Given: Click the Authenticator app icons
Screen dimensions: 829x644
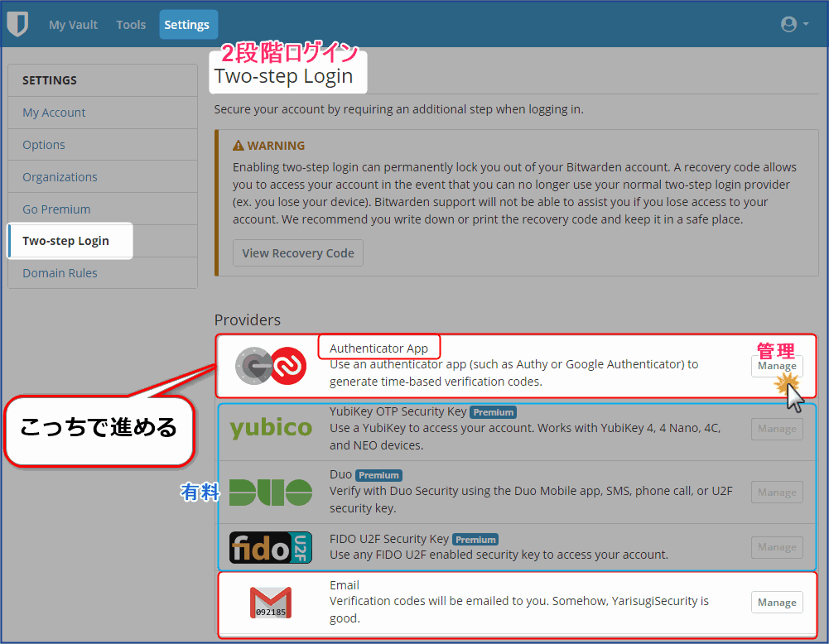Looking at the screenshot, I should [271, 366].
